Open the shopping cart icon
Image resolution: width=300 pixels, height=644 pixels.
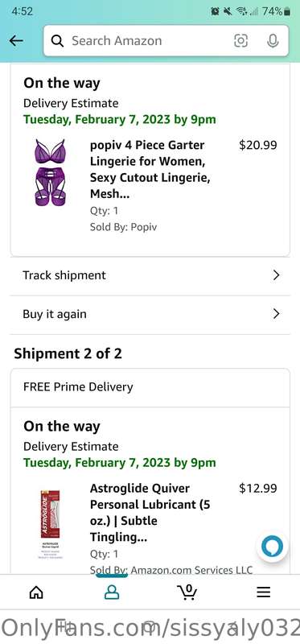point(187,591)
